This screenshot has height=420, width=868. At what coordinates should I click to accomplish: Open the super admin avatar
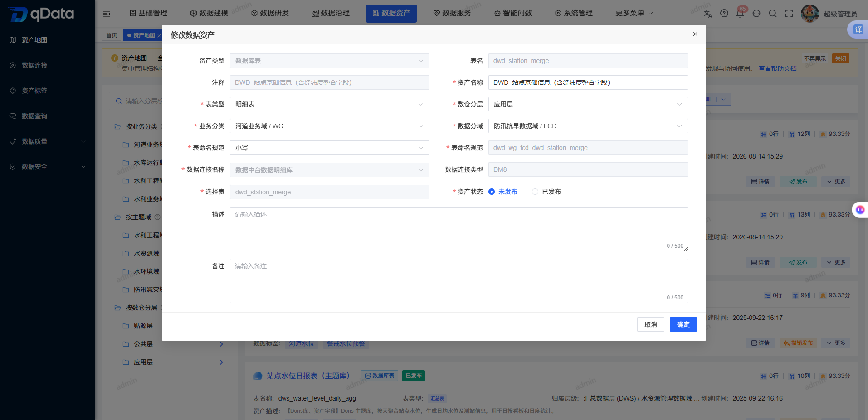(x=810, y=14)
